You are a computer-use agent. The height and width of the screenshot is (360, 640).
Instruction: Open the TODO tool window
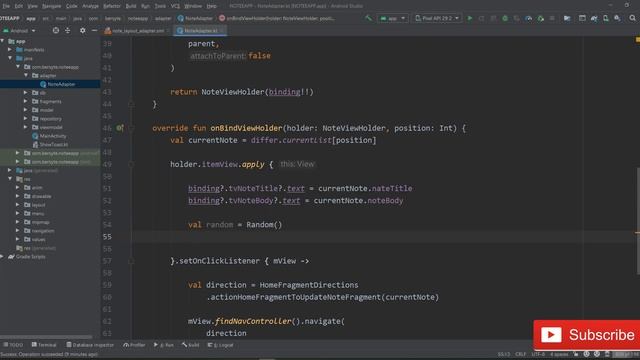tap(13, 345)
